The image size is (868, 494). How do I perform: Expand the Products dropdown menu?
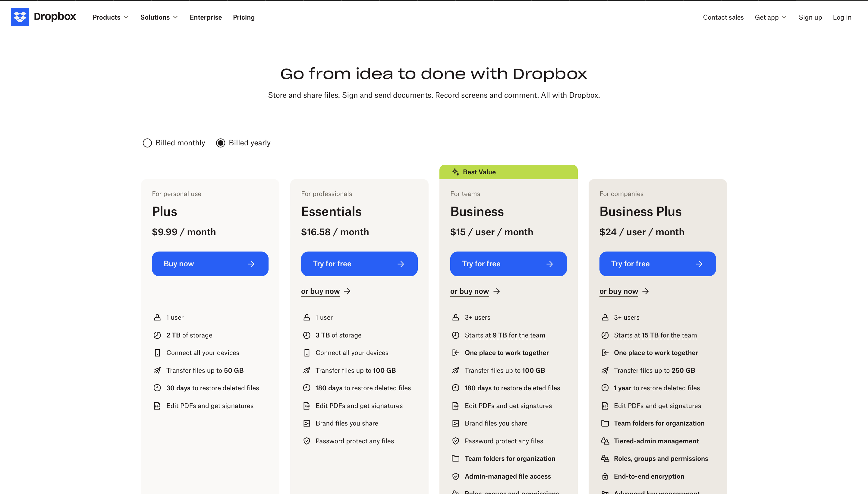pos(110,17)
